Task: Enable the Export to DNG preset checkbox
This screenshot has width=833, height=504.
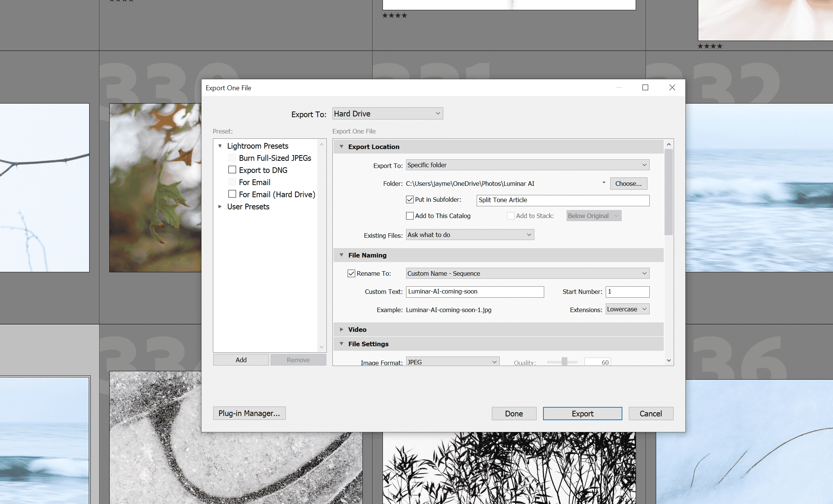Action: pos(232,170)
